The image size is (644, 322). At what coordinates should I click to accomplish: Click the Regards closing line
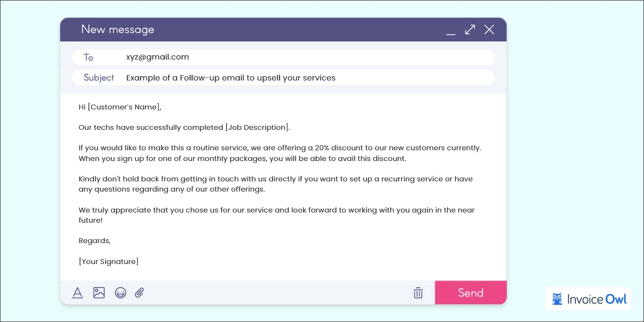(x=94, y=240)
